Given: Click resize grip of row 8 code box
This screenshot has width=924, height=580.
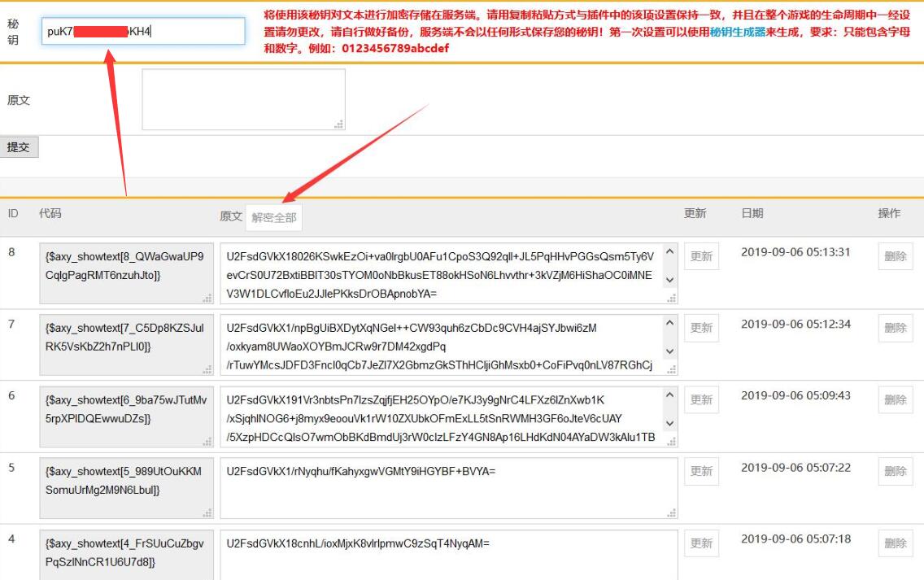Looking at the screenshot, I should tap(207, 299).
